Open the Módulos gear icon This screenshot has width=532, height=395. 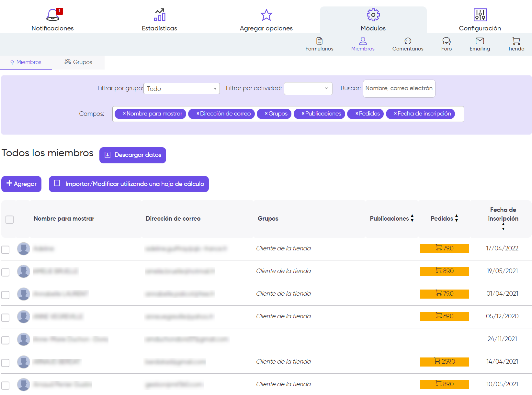[x=373, y=15]
